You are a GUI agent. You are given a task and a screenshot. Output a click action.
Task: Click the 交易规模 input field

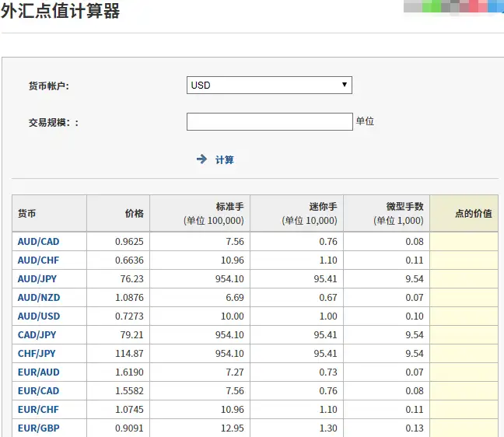point(269,121)
